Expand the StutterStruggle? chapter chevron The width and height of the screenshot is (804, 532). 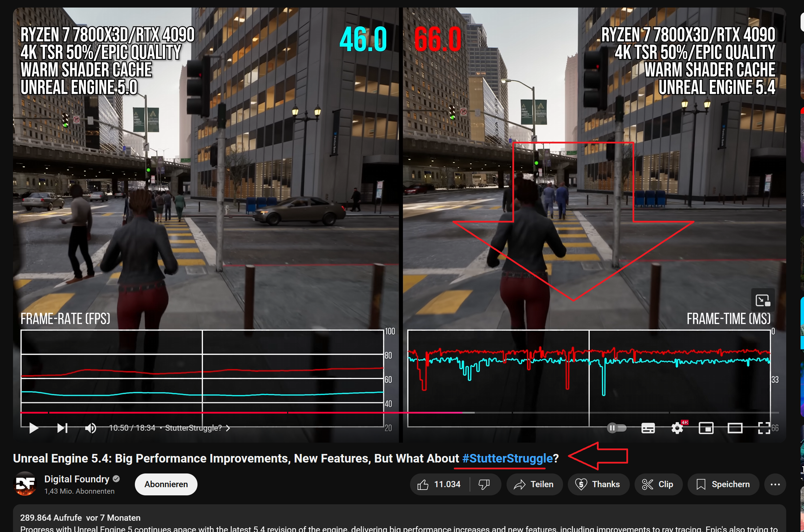point(228,428)
